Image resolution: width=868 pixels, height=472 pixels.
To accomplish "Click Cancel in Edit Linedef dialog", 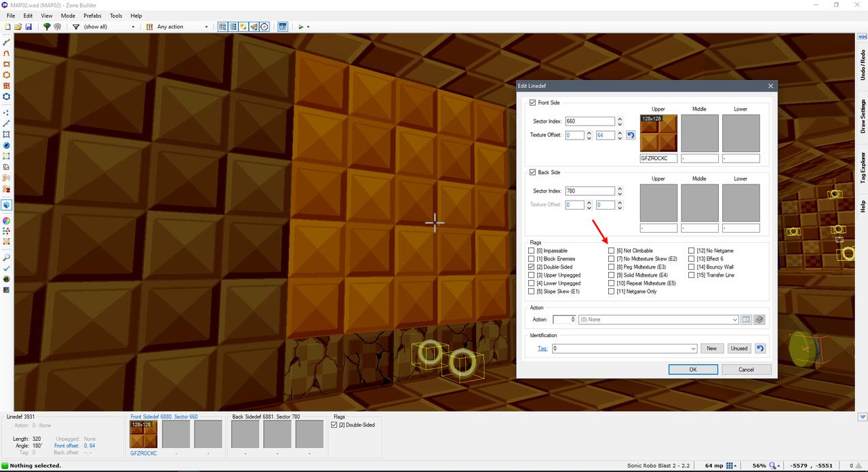I will pyautogui.click(x=747, y=370).
